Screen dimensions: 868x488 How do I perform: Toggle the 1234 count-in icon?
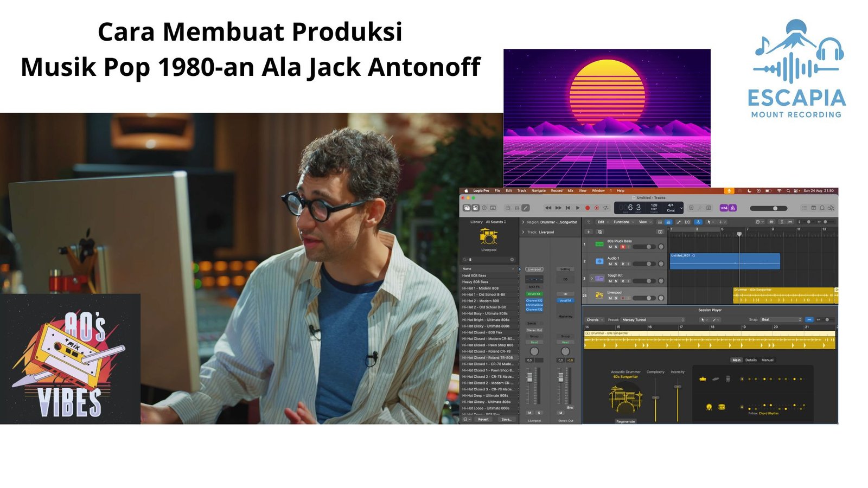click(724, 208)
